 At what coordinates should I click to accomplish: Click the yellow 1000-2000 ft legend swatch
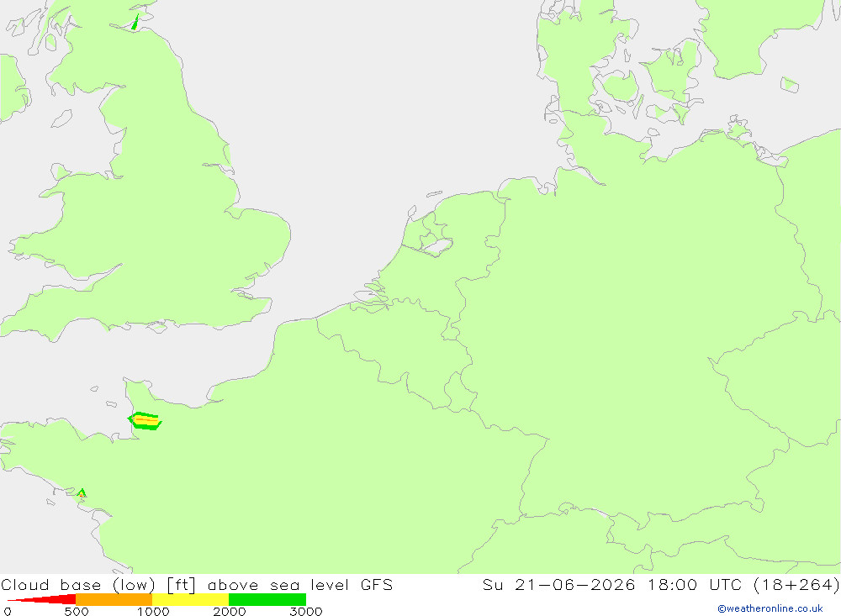click(190, 599)
